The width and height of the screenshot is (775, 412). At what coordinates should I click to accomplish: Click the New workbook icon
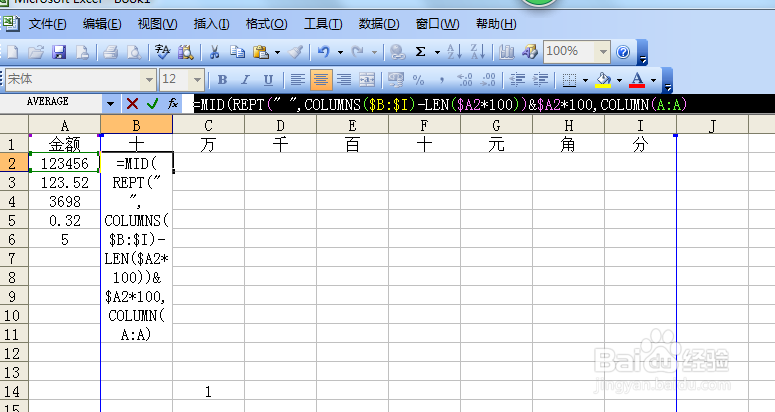coord(13,52)
